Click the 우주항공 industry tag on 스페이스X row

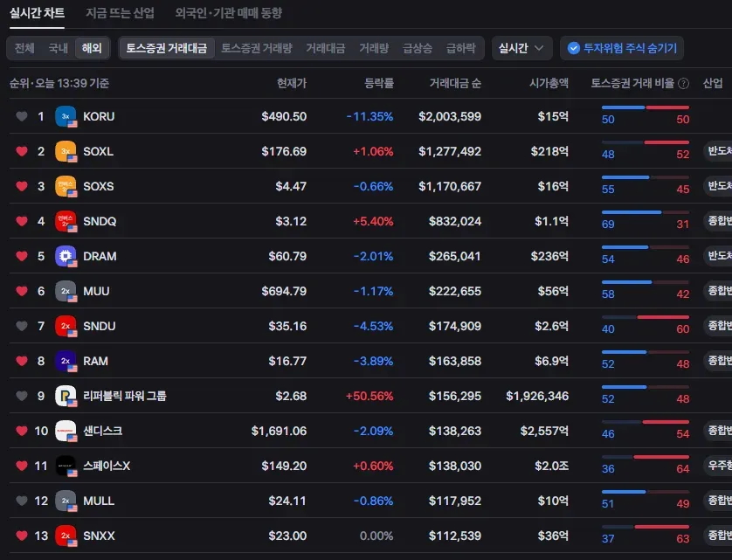click(719, 465)
